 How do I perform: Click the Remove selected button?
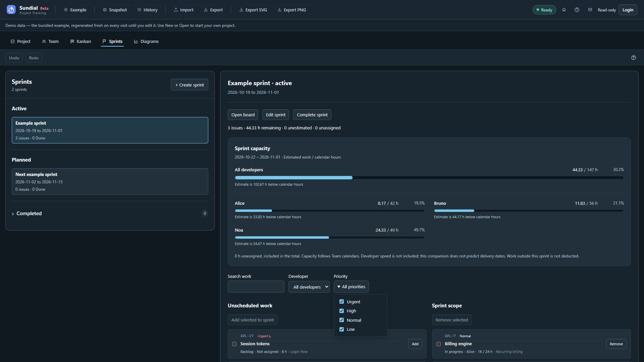click(x=452, y=320)
